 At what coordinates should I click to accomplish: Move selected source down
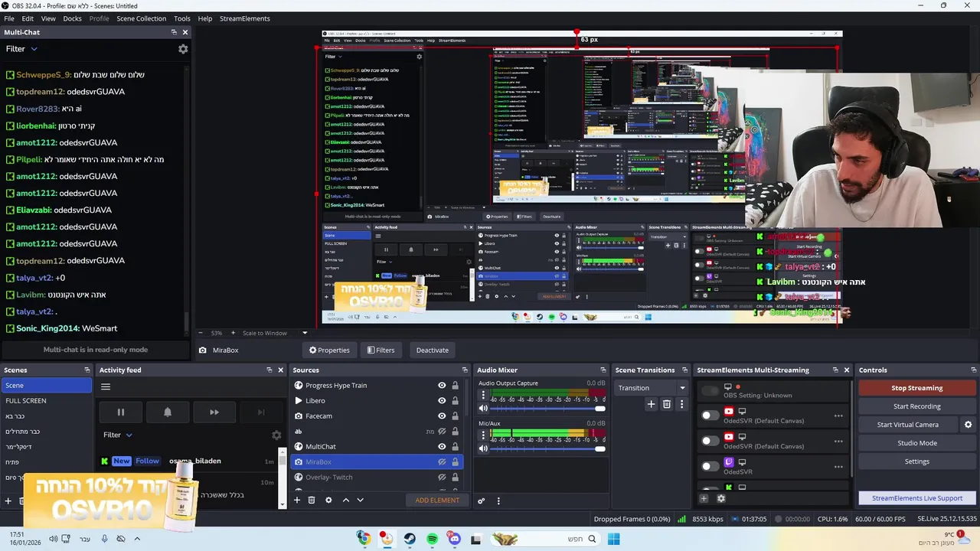[x=360, y=500]
